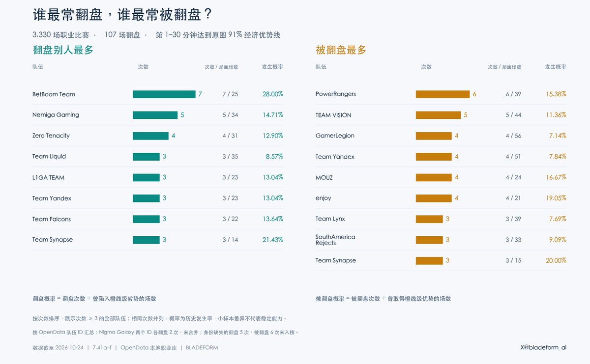Viewport: 590px width, 364px height.
Task: Click Nemiga Gaming's teal bar
Action: click(x=155, y=115)
